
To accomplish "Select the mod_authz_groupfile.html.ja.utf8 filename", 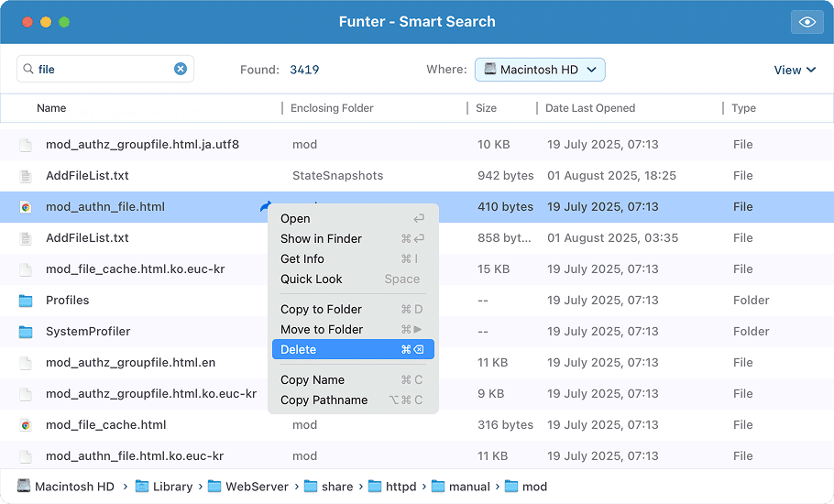I will [143, 145].
